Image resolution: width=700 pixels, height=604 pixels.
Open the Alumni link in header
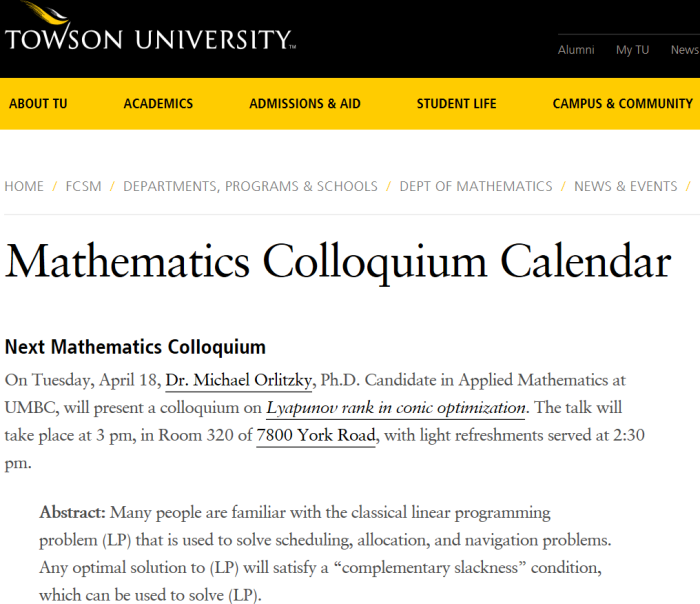coord(576,50)
